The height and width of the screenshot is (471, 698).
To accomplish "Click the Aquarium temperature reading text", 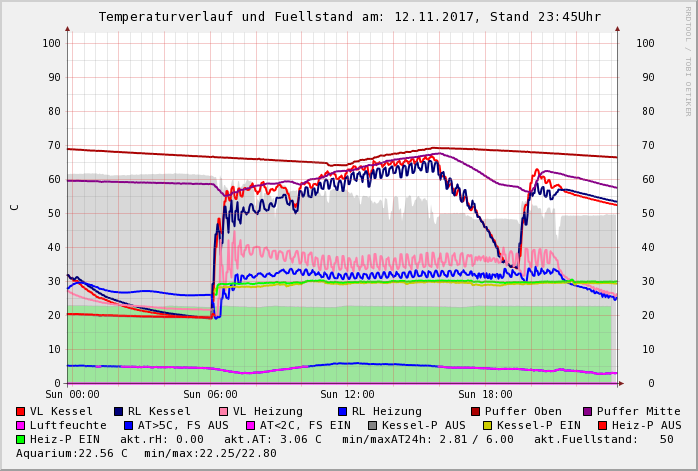I will [72, 453].
